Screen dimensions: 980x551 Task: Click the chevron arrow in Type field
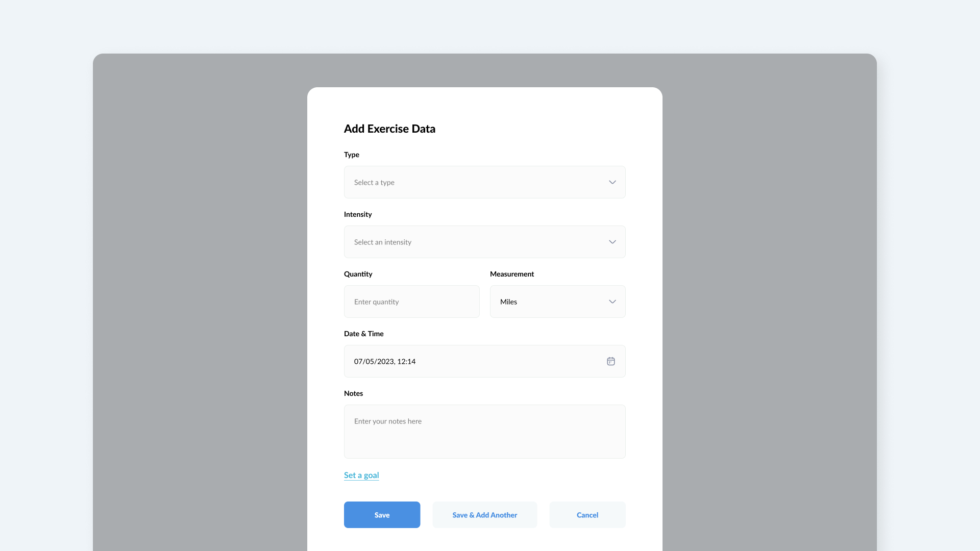(x=612, y=182)
